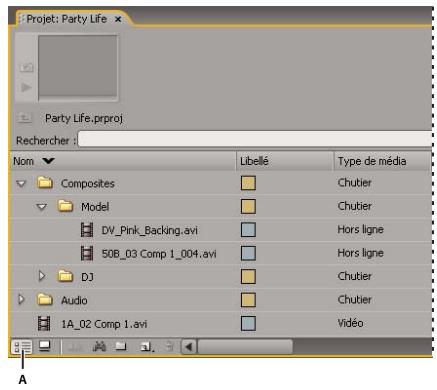Select the Model bin name
Screen dimensions: 437x390
[x=95, y=207]
